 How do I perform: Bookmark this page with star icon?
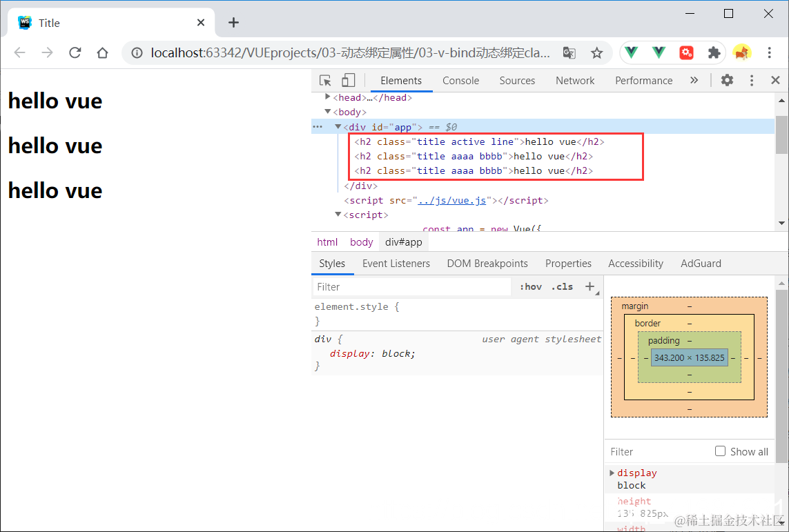597,53
